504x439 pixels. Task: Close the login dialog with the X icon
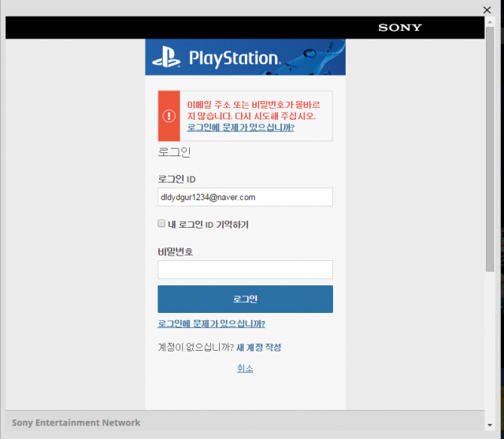click(x=487, y=10)
